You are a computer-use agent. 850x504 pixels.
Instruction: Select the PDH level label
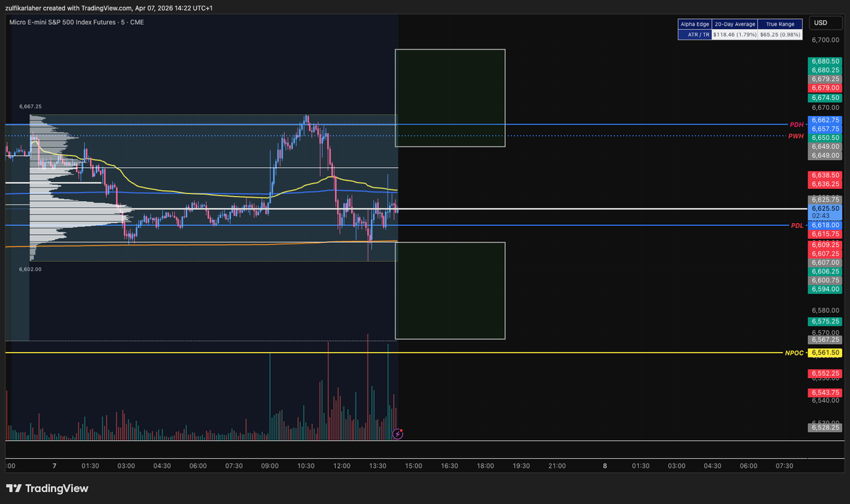click(x=797, y=125)
